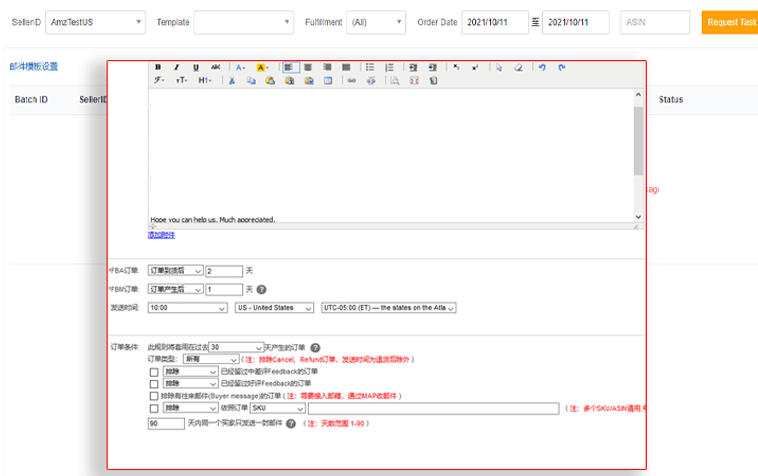This screenshot has width=758, height=476.
Task: Click the insert hyperlink icon
Action: point(351,80)
